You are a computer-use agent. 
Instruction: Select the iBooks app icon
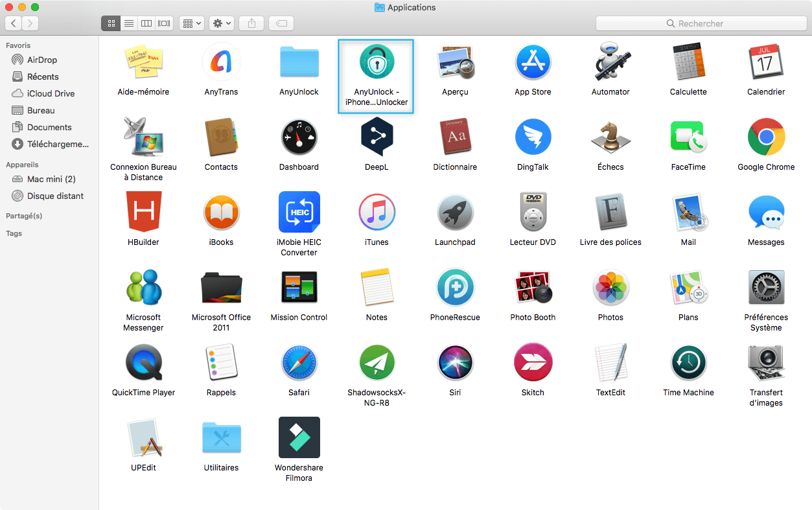[221, 212]
